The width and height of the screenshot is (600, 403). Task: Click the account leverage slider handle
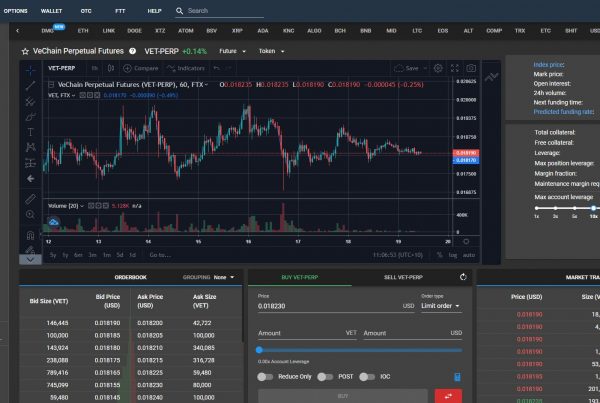[259, 350]
